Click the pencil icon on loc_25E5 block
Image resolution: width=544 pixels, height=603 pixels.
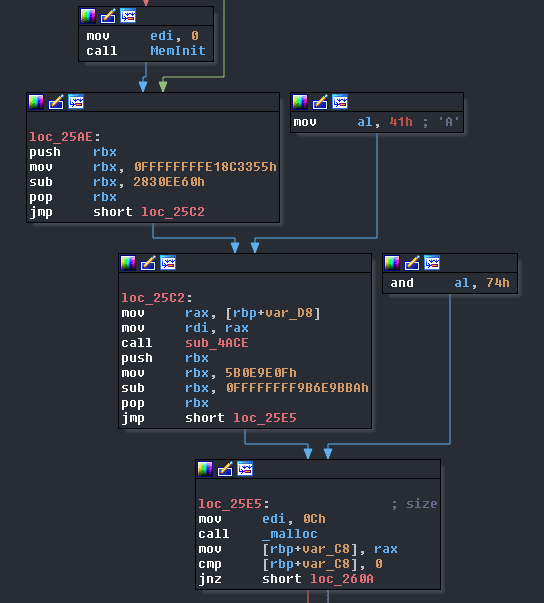(225, 469)
